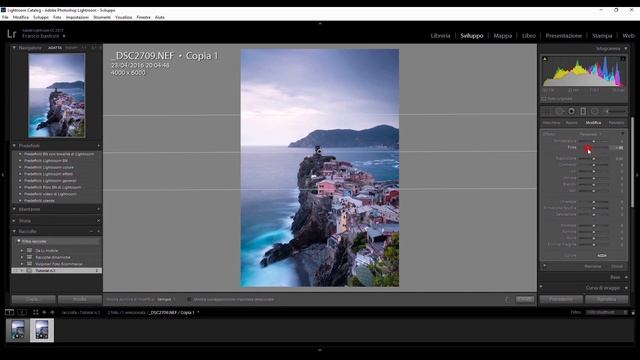
Task: Add a new preset with Predefiniti plus icon
Action: (98, 146)
